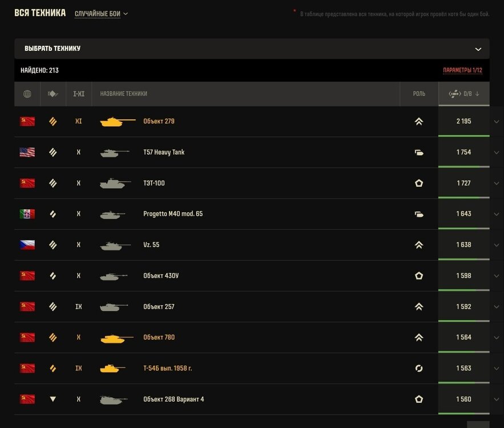Screen dimensions: 504x428
Task: Expand details for Vz. 55 row
Action: pyautogui.click(x=497, y=245)
